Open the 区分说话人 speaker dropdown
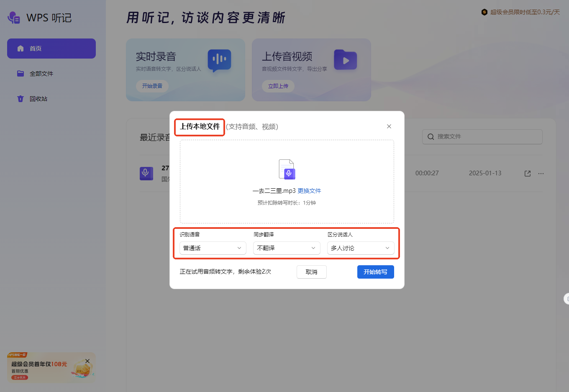The width and height of the screenshot is (569, 392). [361, 248]
